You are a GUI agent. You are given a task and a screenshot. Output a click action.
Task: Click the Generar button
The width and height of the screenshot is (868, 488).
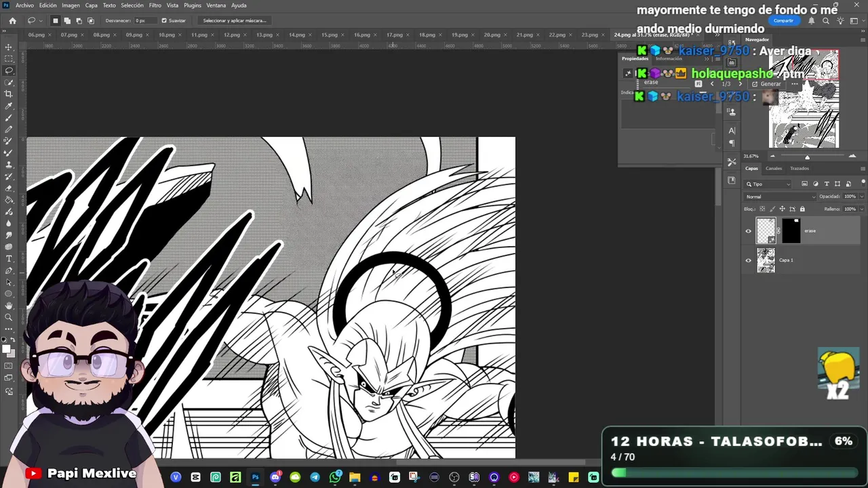coord(766,84)
